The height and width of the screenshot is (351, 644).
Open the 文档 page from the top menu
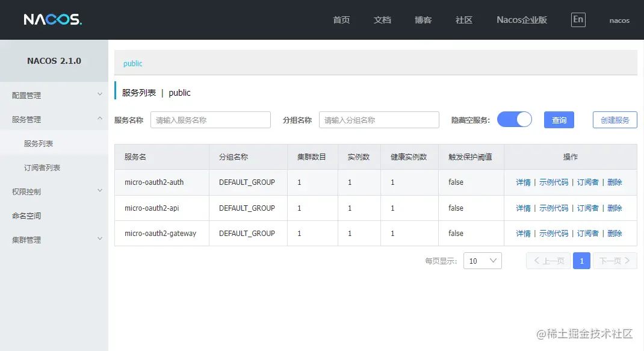pos(382,19)
